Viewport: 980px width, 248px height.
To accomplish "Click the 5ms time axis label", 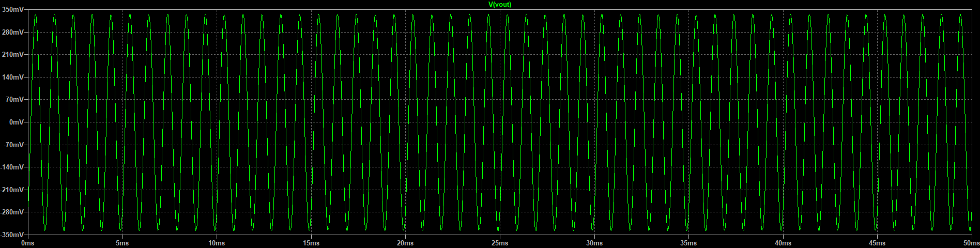I will click(x=122, y=243).
